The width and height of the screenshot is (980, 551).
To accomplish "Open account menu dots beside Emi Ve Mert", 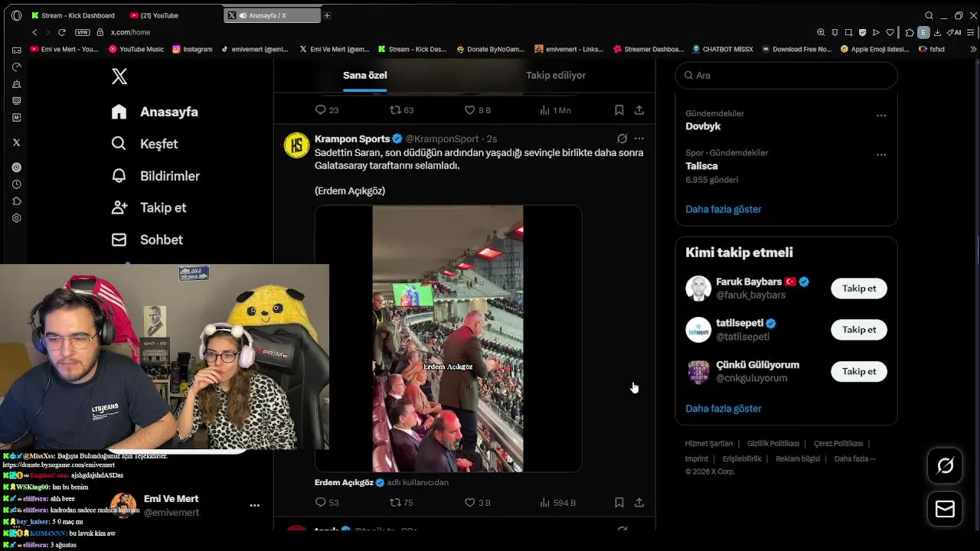I will (x=254, y=506).
